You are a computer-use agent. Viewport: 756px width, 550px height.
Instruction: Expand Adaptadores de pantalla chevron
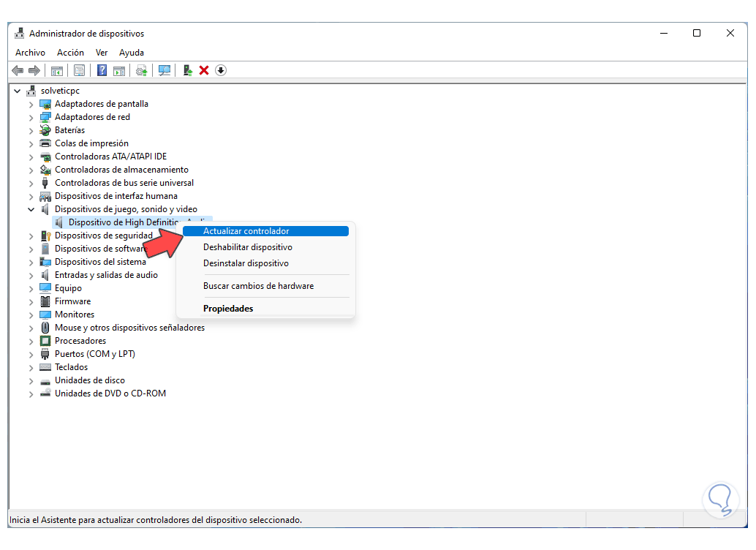click(x=31, y=104)
